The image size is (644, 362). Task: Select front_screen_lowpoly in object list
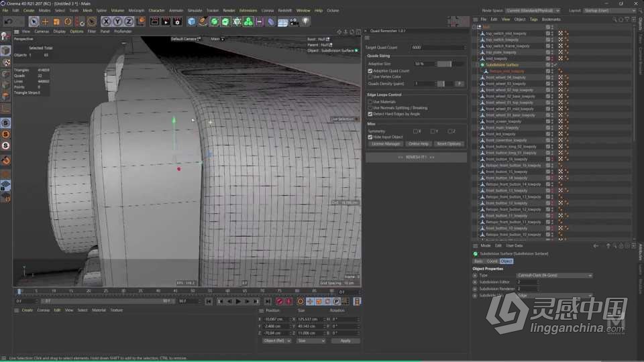[x=503, y=121]
